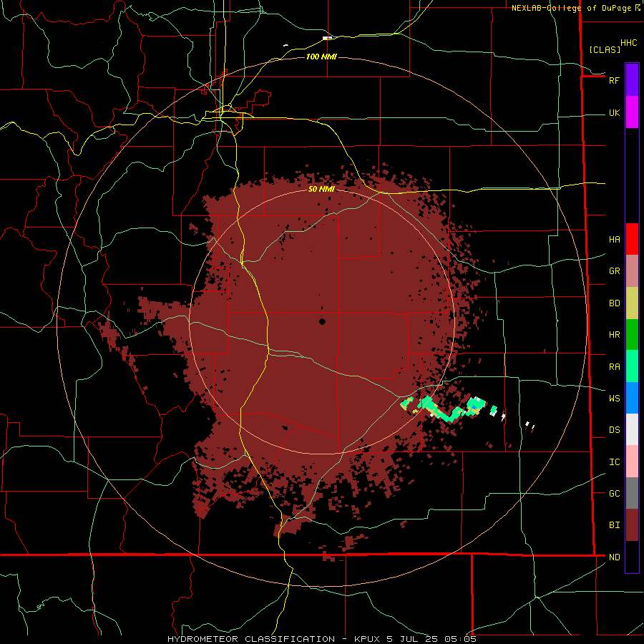The height and width of the screenshot is (644, 644).
Task: Click the yellow BD legend color swatch
Action: tap(632, 303)
